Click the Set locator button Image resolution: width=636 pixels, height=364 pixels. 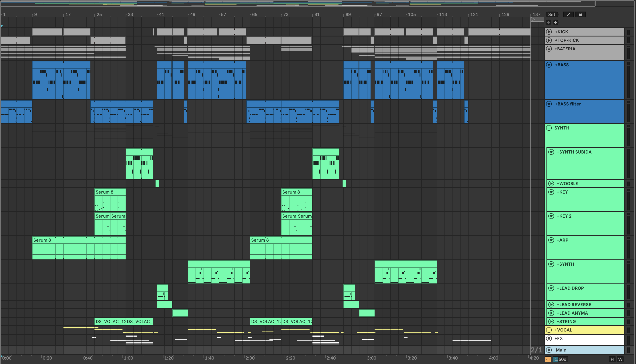click(552, 14)
